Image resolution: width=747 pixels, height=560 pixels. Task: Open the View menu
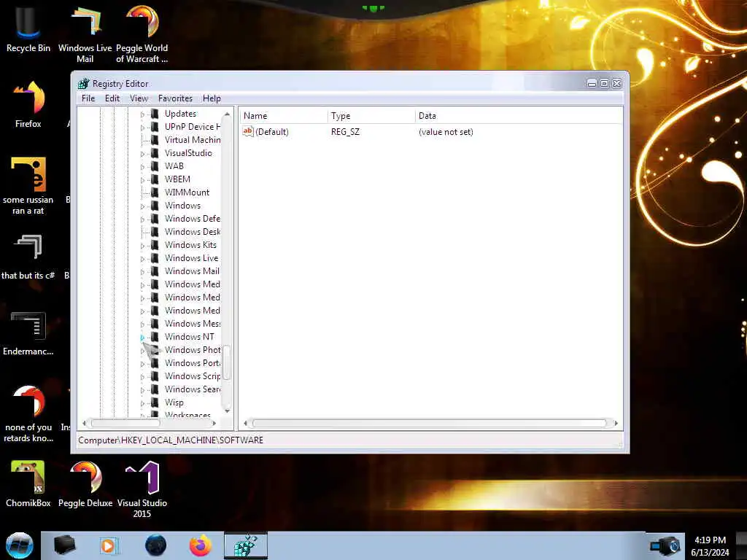[x=139, y=98]
